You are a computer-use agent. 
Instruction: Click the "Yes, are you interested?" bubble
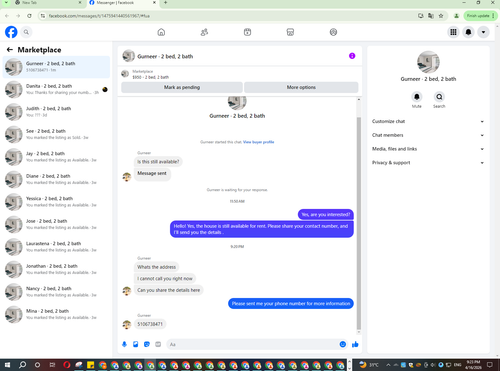[x=326, y=214]
